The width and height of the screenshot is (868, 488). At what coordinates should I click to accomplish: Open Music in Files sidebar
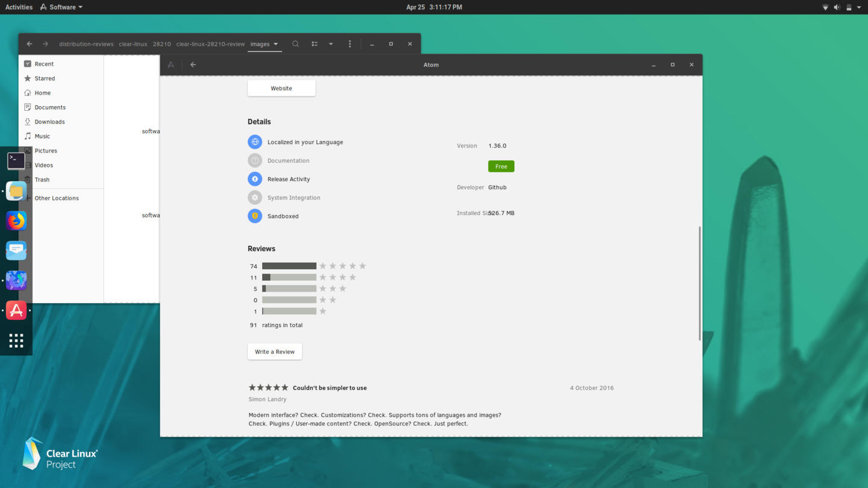[61, 136]
